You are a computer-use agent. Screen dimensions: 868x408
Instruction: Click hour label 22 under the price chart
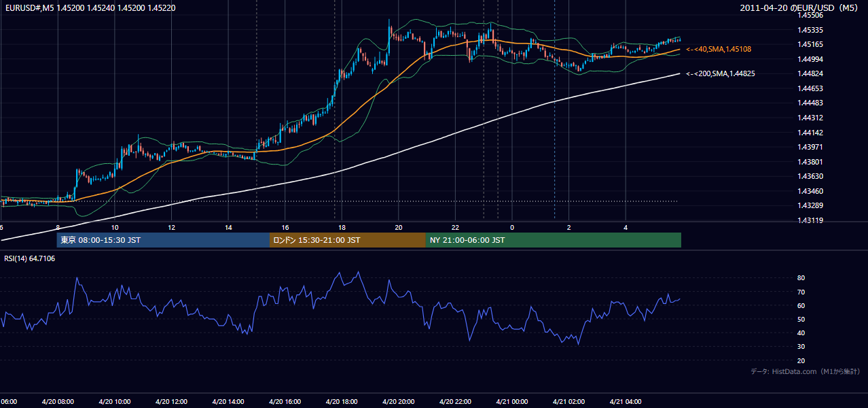point(455,228)
